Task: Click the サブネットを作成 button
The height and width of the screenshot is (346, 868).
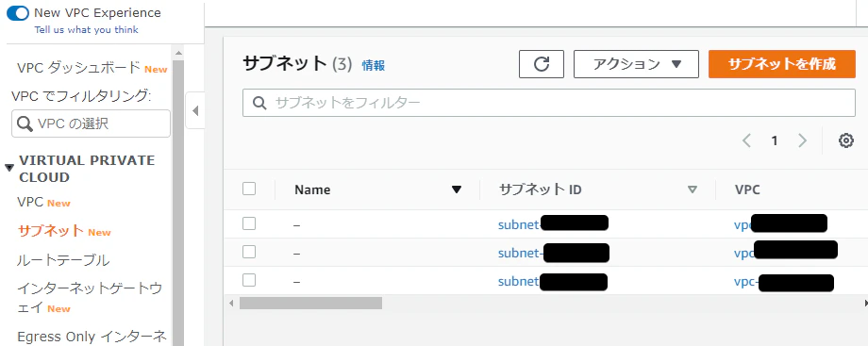Action: click(781, 64)
